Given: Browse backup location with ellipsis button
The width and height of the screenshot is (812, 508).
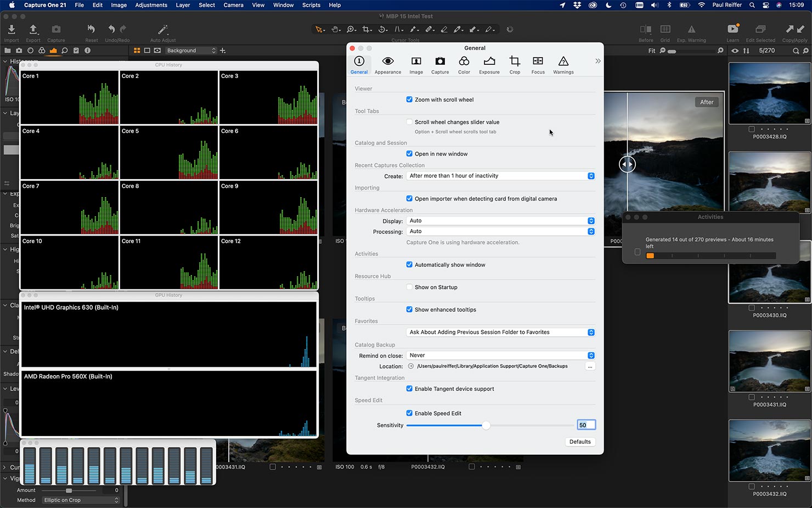Looking at the screenshot, I should 590,366.
